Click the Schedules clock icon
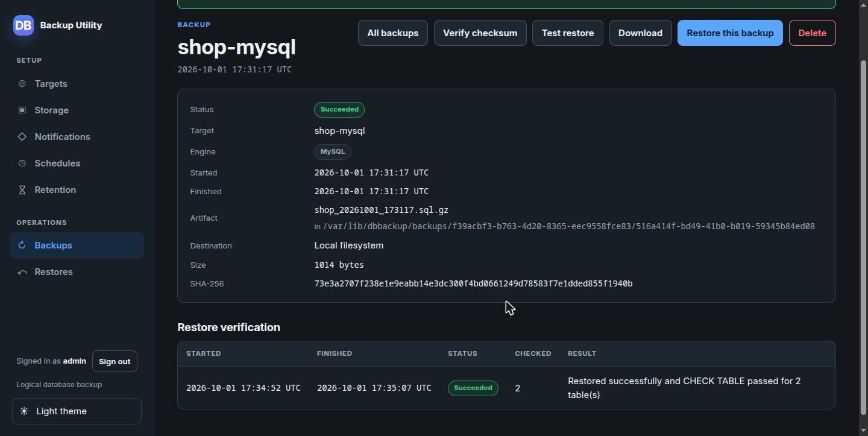 [22, 163]
